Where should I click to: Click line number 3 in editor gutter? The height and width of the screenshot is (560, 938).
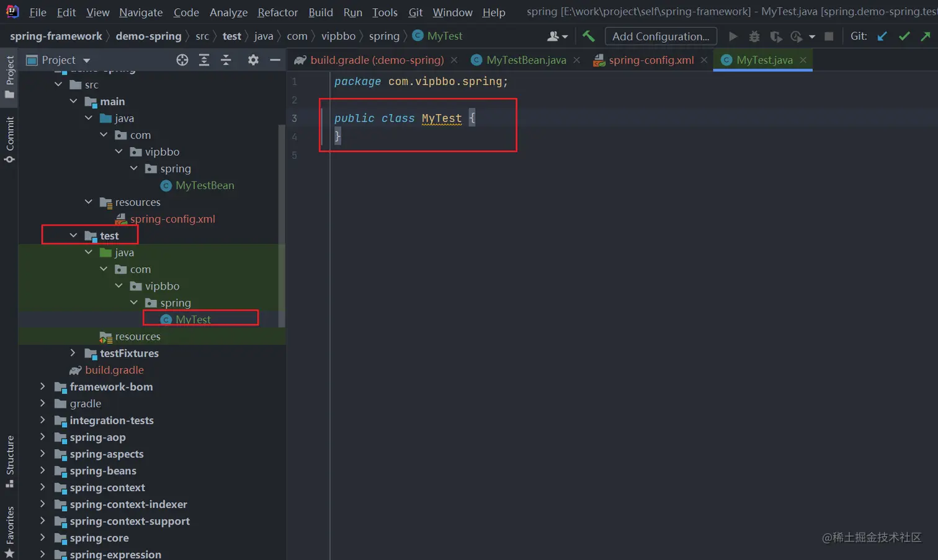point(295,118)
